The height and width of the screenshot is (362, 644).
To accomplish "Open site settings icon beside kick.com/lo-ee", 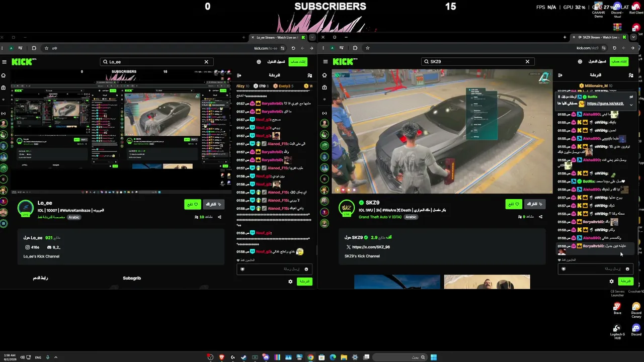I will (x=283, y=48).
